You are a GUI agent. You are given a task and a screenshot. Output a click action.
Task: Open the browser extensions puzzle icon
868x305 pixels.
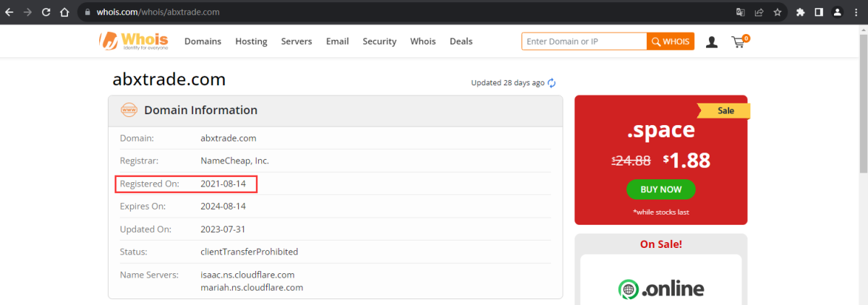[x=801, y=12]
